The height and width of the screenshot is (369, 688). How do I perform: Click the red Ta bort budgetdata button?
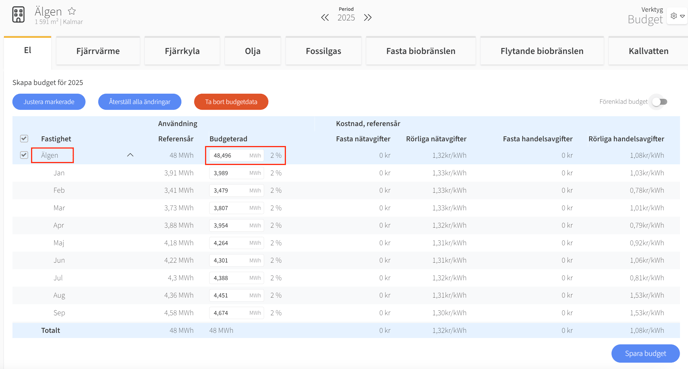231,102
